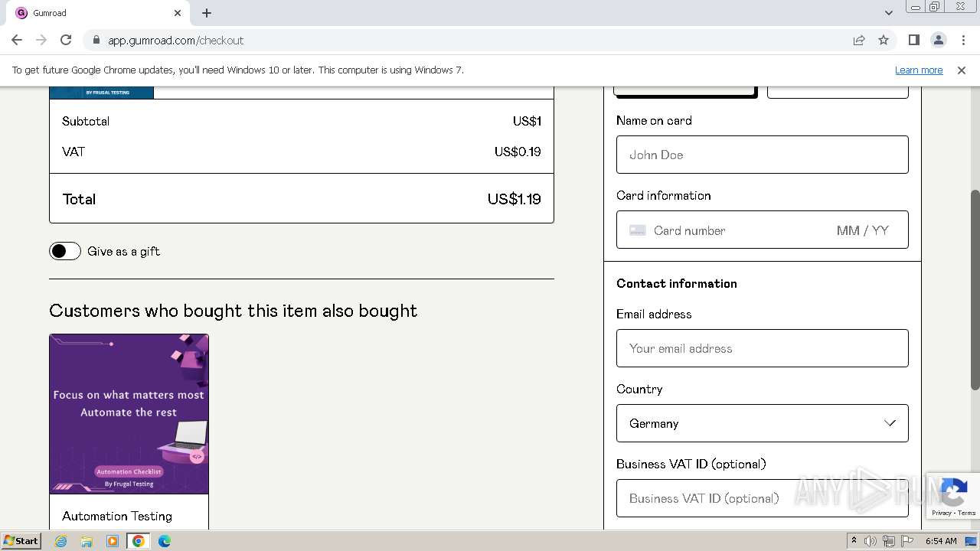
Task: Open the tab search chevron
Action: pos(888,13)
